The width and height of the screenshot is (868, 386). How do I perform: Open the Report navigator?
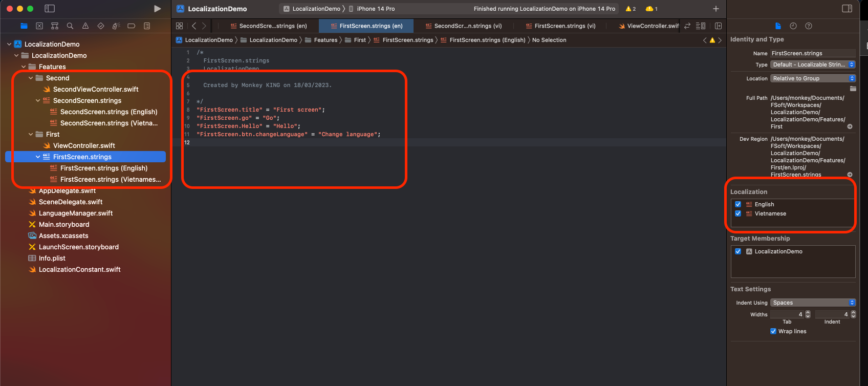pyautogui.click(x=147, y=26)
